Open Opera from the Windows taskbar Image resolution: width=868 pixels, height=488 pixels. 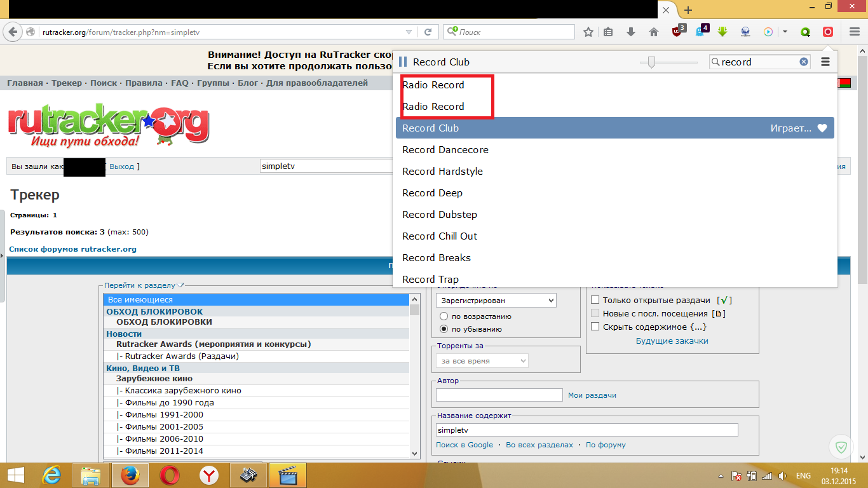(x=169, y=475)
